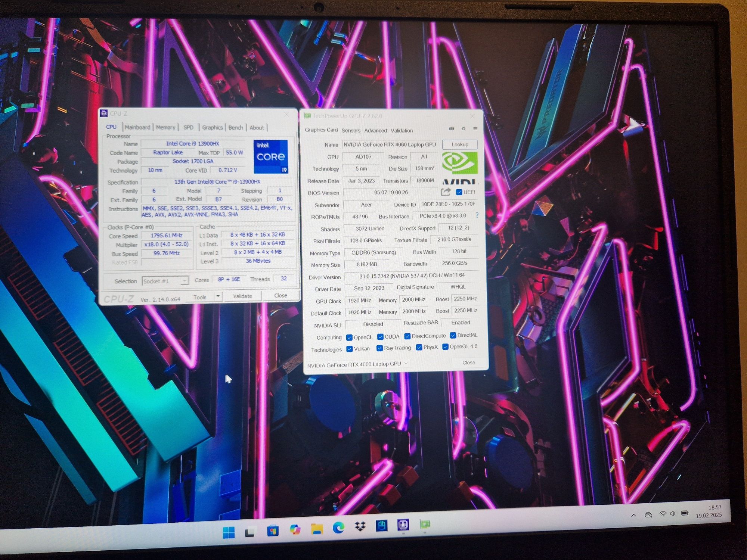Screen dimensions: 747x560
Task: Open the clock and date flyout
Action: pyautogui.click(x=709, y=511)
